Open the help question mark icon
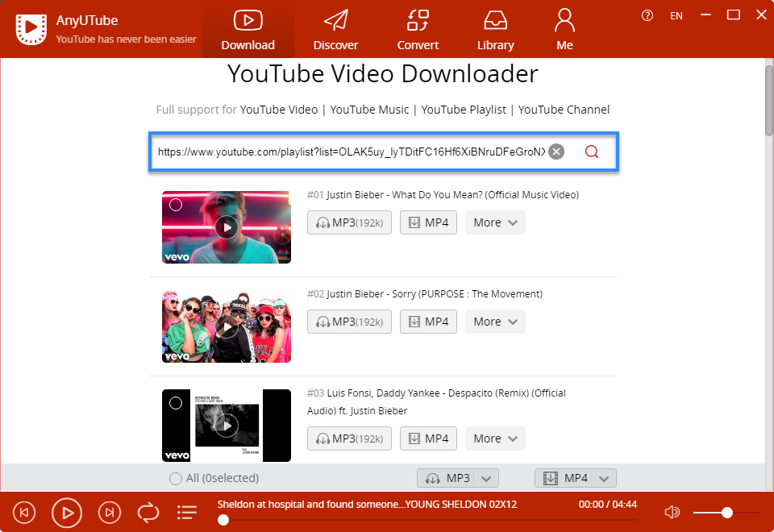Screen dimensions: 774x532 (x=647, y=16)
